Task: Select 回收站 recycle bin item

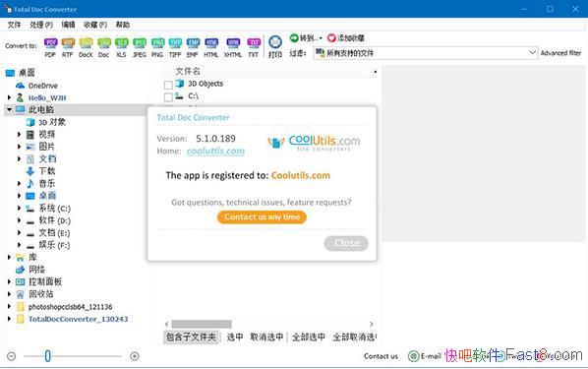Action: tap(41, 294)
